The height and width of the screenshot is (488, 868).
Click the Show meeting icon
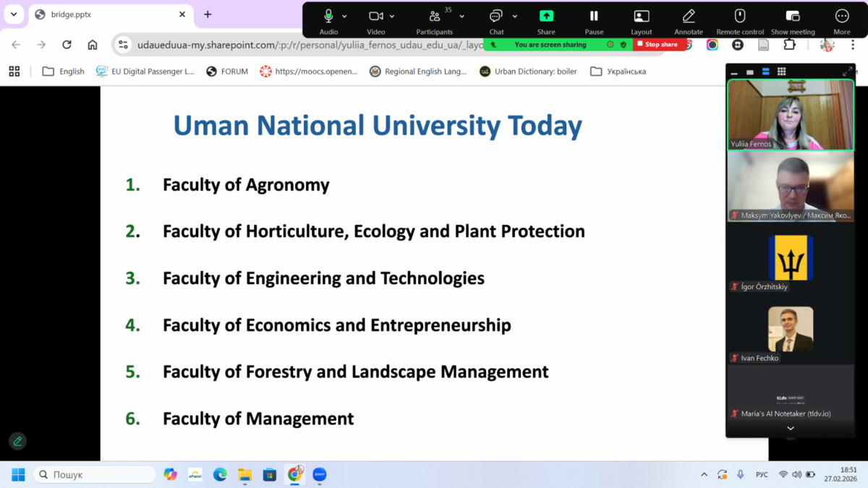(793, 16)
